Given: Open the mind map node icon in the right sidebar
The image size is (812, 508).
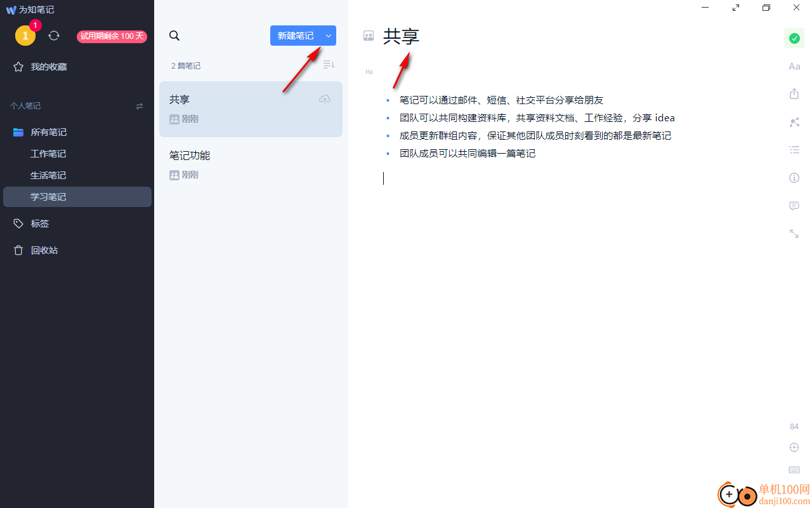Looking at the screenshot, I should tap(794, 123).
